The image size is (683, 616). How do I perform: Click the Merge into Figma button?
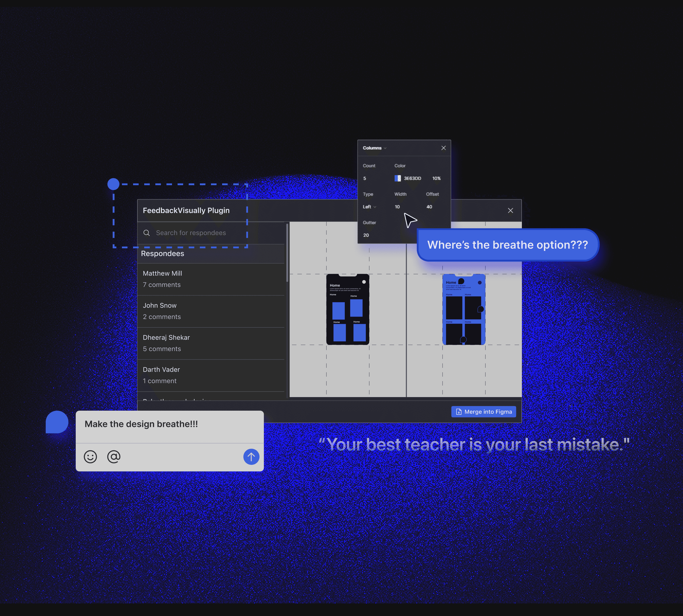(484, 412)
